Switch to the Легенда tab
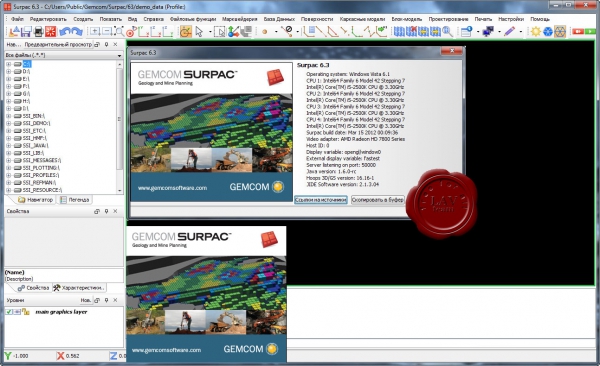Viewport: 600px width, 366px height. (x=75, y=200)
